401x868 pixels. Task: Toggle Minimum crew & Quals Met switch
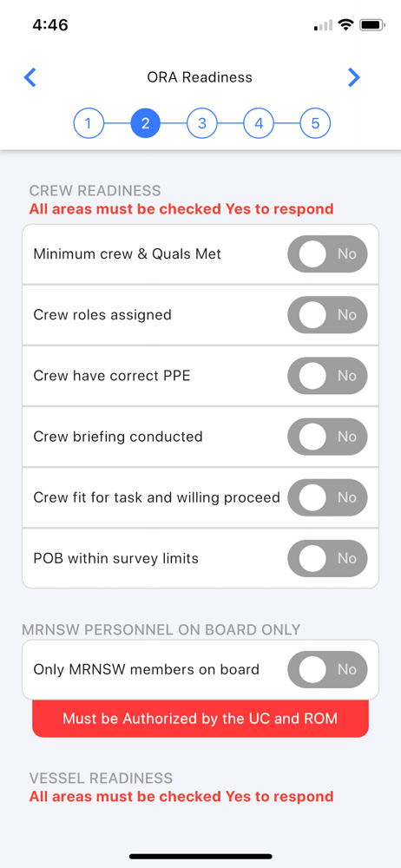coord(327,254)
